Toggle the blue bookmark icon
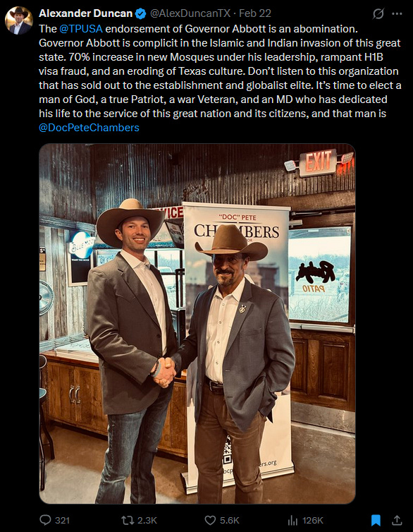The height and width of the screenshot is (532, 413). pos(376,520)
